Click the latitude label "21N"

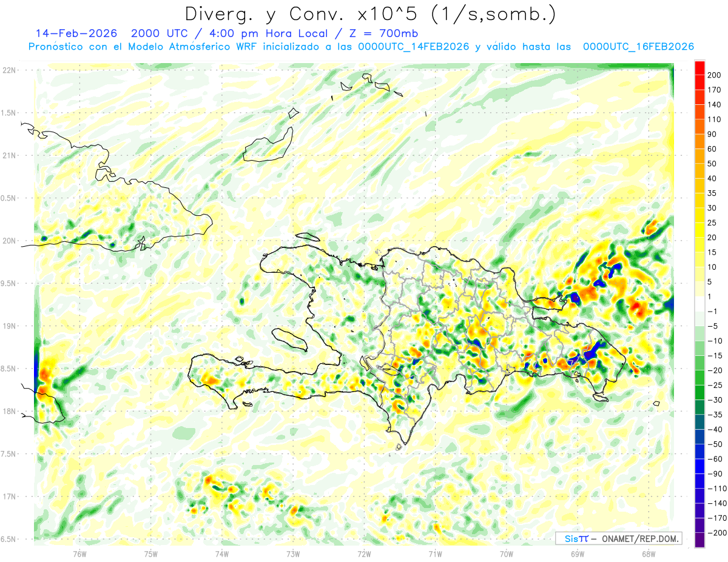point(8,155)
